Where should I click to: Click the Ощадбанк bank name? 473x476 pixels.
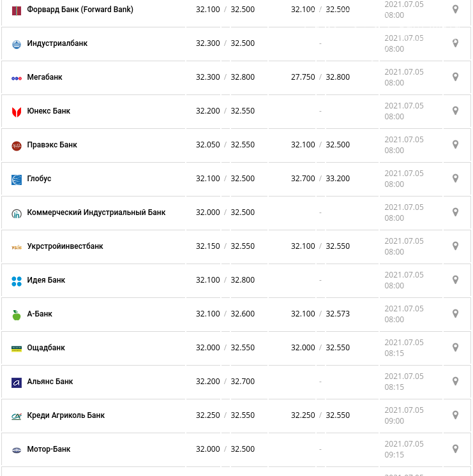coord(46,348)
